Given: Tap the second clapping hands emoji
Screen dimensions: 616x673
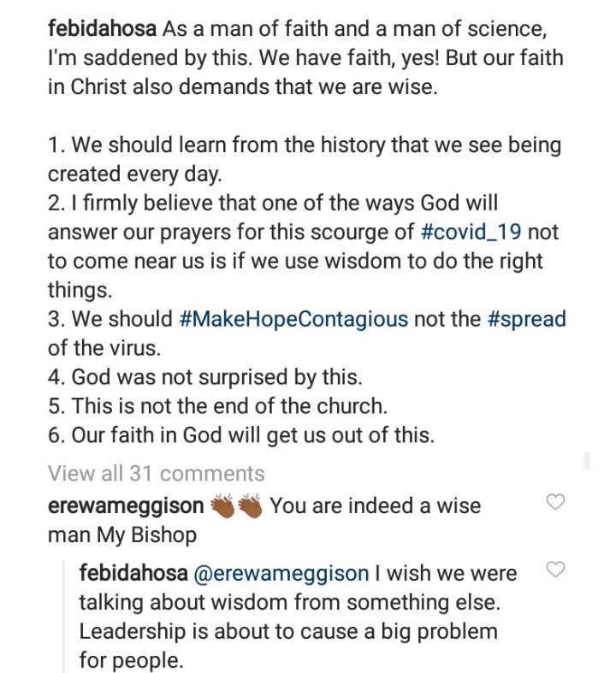Looking at the screenshot, I should (x=251, y=506).
